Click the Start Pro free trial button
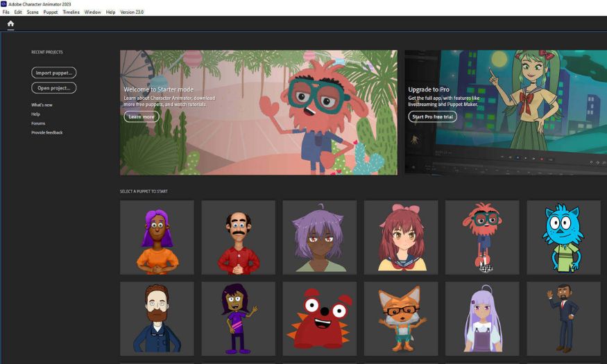 [432, 116]
